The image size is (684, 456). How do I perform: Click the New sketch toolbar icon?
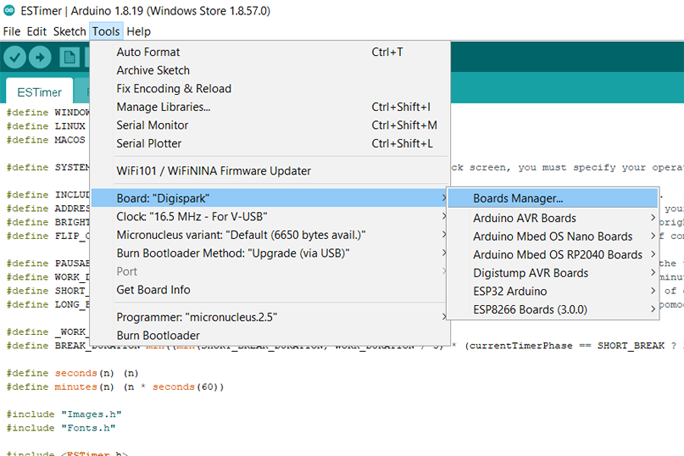click(x=69, y=58)
